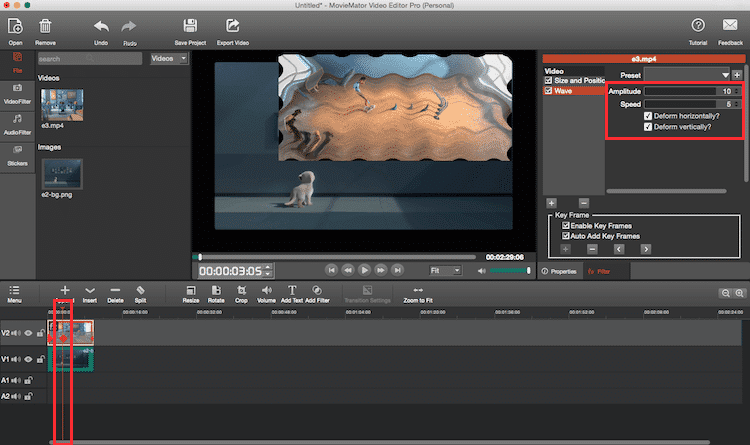Skip to end of video

397,270
